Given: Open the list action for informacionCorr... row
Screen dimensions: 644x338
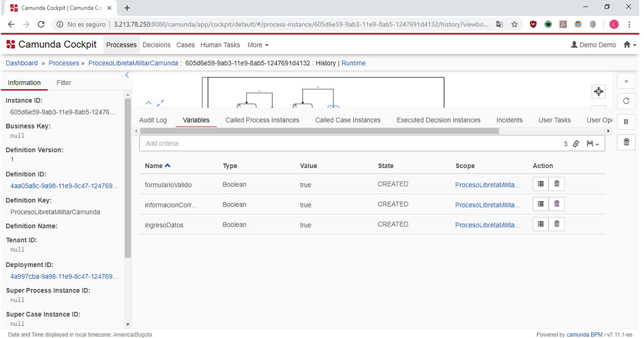Looking at the screenshot, I should pos(541,204).
